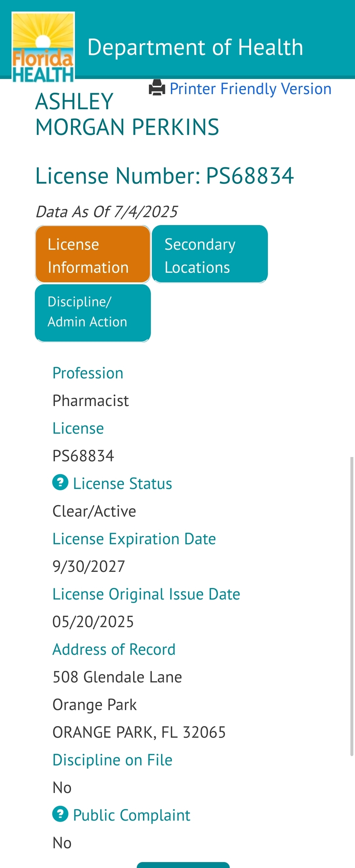Screen dimensions: 355x868
Task: Click the Data As Of 7/4/2025 text
Action: pos(107,212)
